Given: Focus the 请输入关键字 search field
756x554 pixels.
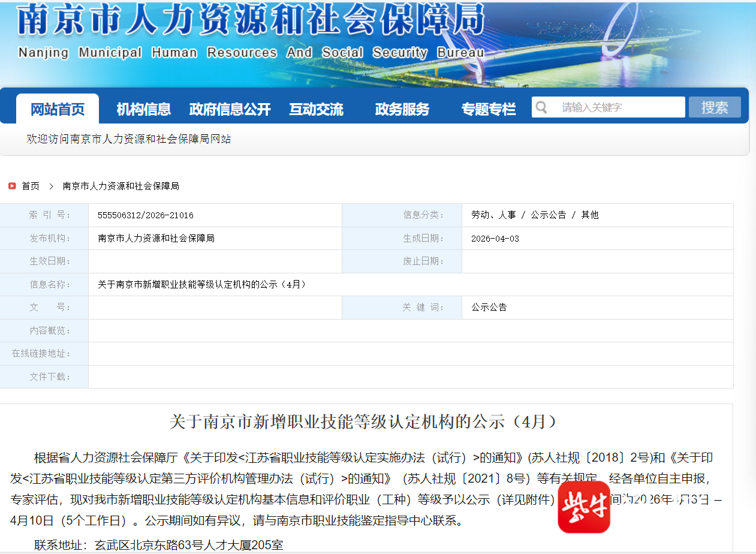Looking at the screenshot, I should [618, 108].
